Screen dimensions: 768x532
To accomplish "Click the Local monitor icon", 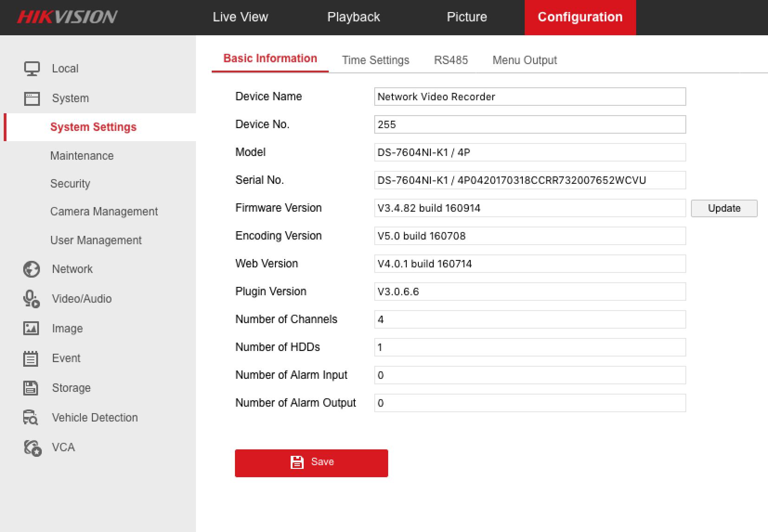I will click(32, 69).
